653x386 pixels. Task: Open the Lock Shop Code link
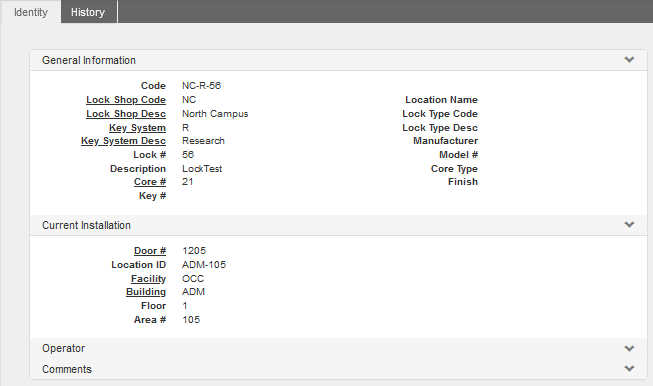(126, 100)
